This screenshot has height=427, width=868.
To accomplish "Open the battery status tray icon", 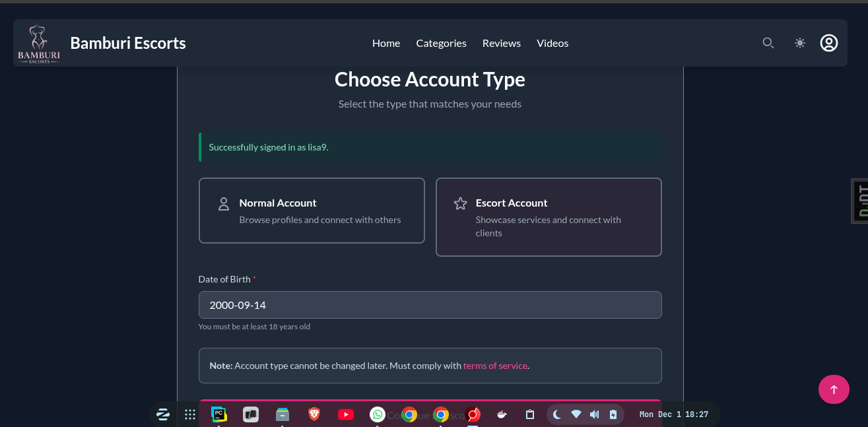I will 613,414.
